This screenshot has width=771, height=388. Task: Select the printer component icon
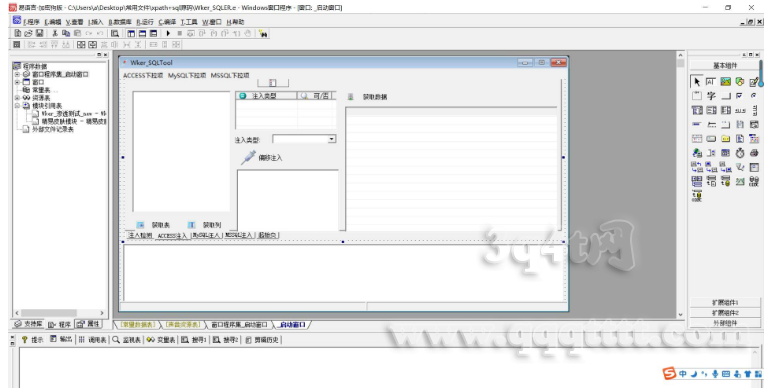click(754, 153)
